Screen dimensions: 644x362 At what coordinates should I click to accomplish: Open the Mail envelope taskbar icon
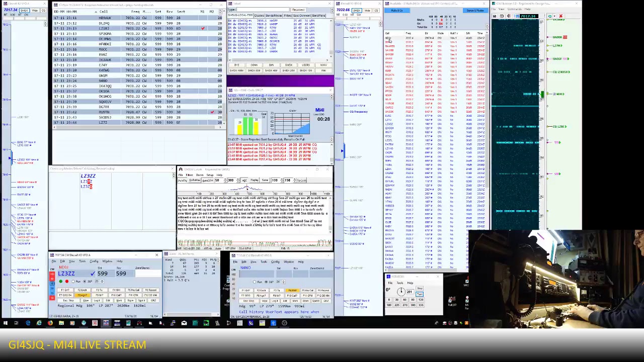184,323
